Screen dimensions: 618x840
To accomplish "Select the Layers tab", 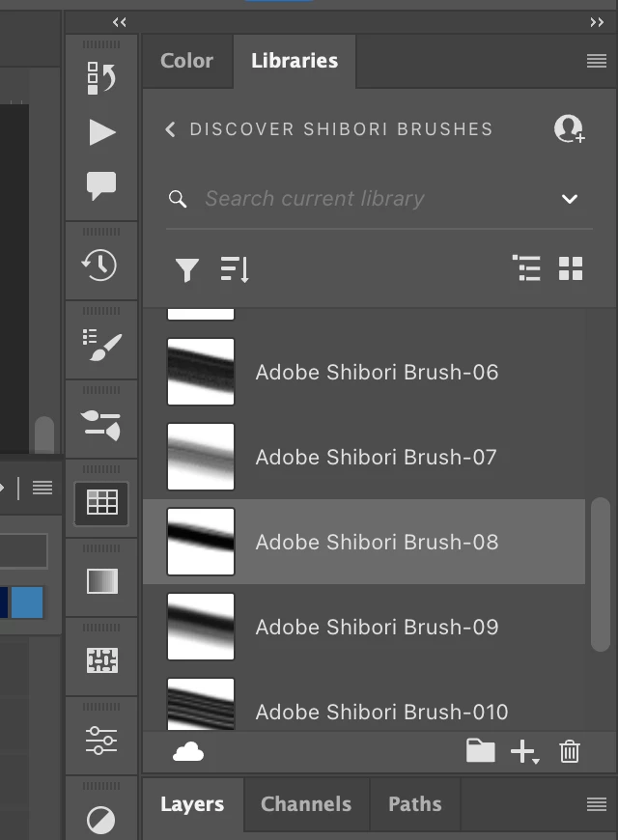I will tap(192, 804).
